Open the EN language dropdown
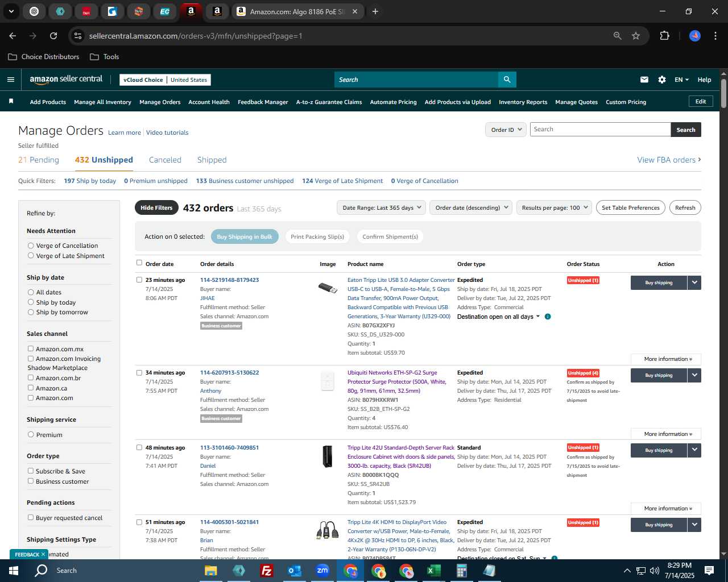This screenshot has width=728, height=582. pos(681,80)
